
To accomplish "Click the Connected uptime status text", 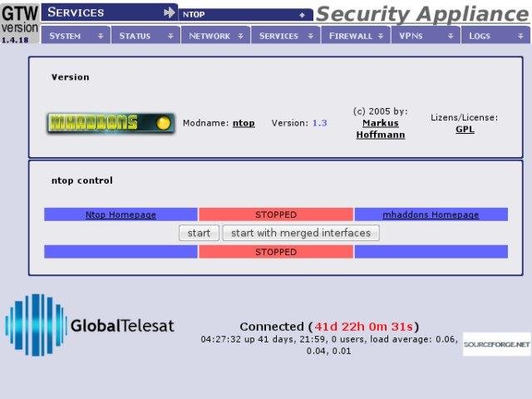I will (329, 327).
